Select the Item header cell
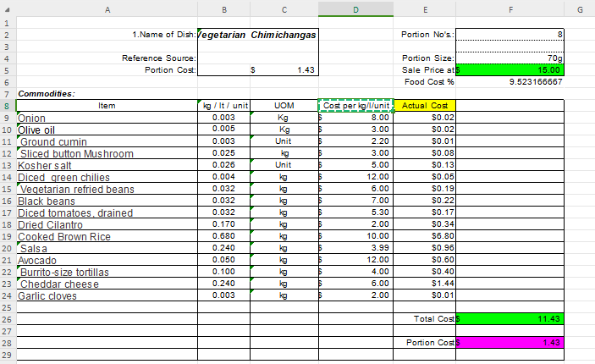The width and height of the screenshot is (595, 364). pos(107,106)
